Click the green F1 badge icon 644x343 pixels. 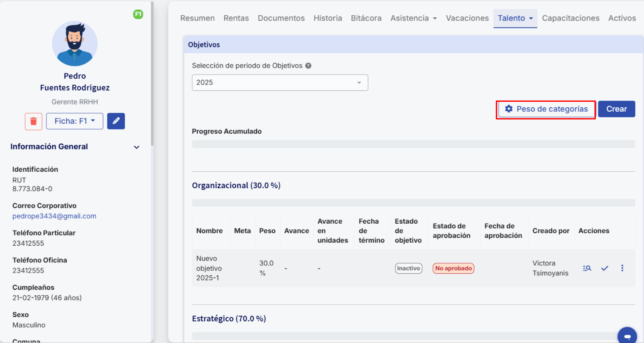coord(138,14)
